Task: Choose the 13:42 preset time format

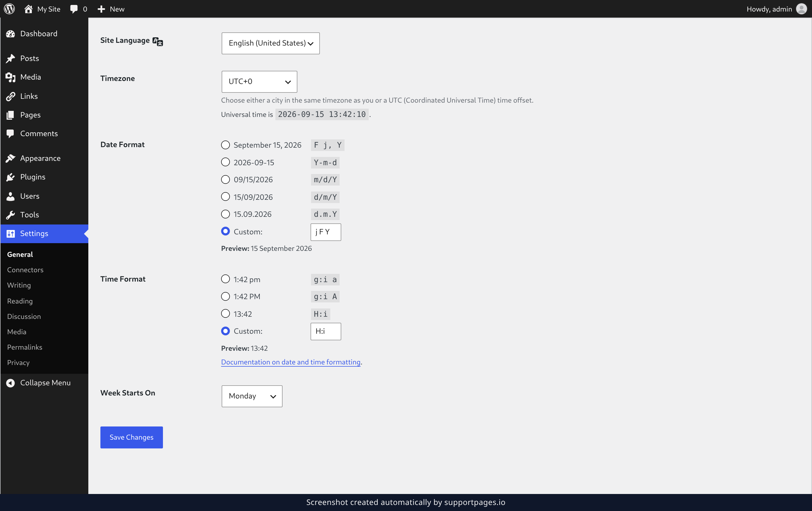Action: [x=225, y=314]
